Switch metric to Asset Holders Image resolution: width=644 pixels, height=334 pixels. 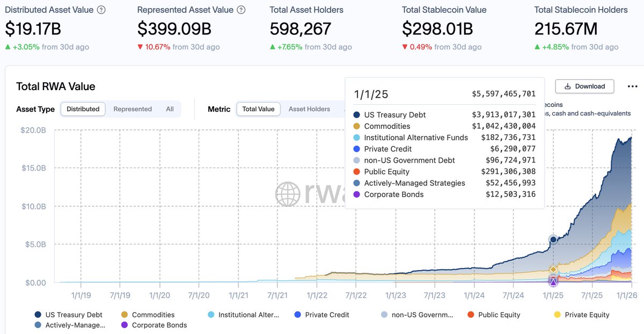point(309,109)
